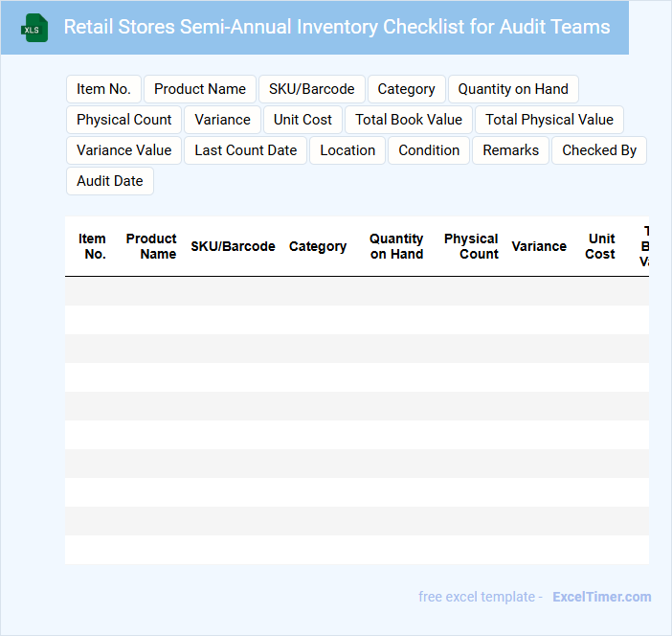Click the Quantity on Hand column header
Image resolution: width=672 pixels, height=636 pixels.
(x=396, y=246)
